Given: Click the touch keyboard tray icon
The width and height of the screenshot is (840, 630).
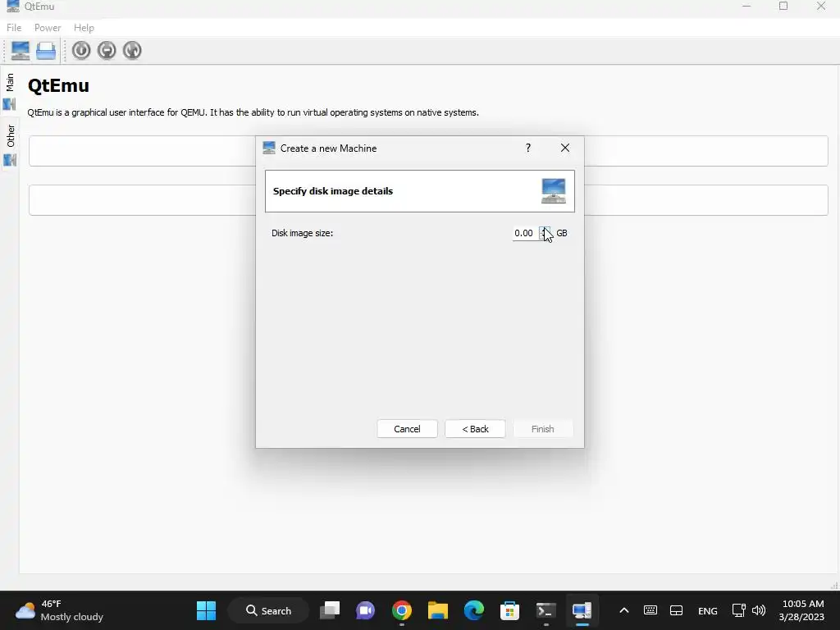Looking at the screenshot, I should [651, 610].
